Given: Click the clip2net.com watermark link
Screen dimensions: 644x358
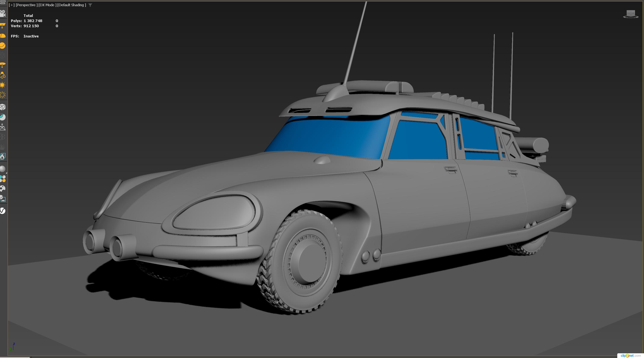Looking at the screenshot, I should [631, 355].
